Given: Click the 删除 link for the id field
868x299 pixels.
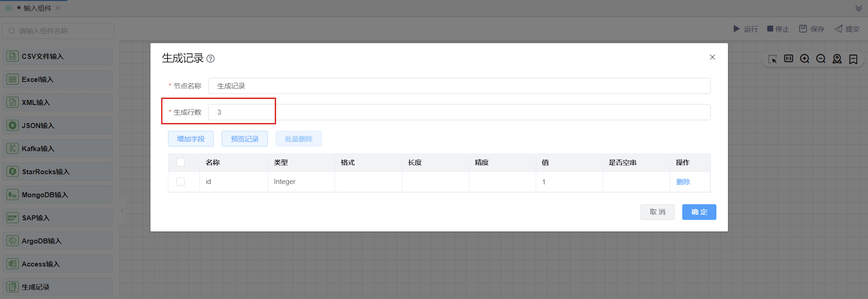Looking at the screenshot, I should click(683, 181).
